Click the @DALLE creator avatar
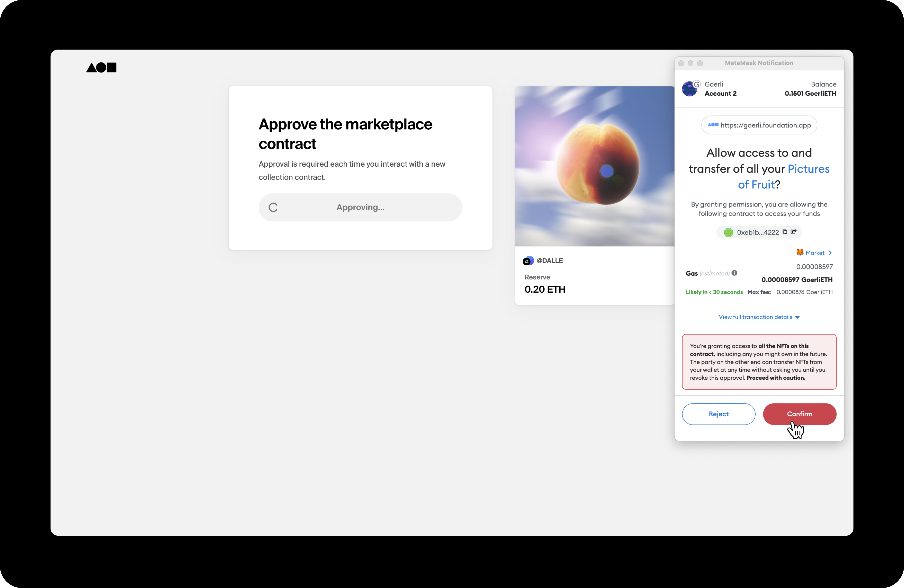Screen dimensions: 904x588 [x=528, y=261]
